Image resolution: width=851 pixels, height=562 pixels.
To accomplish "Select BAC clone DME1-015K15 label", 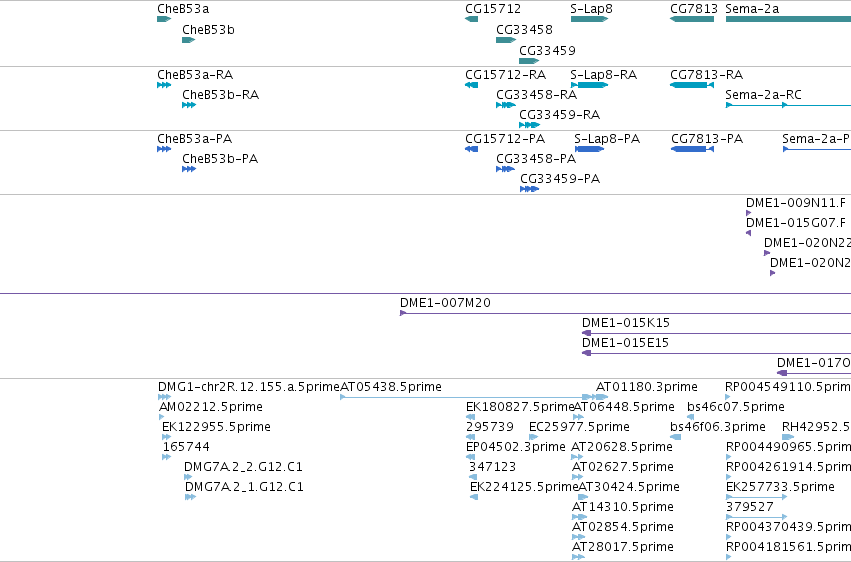I will click(626, 323).
